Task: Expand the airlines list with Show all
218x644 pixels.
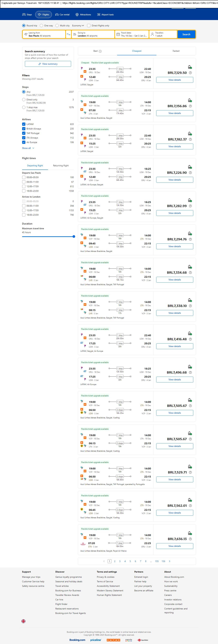Action: [x=28, y=148]
